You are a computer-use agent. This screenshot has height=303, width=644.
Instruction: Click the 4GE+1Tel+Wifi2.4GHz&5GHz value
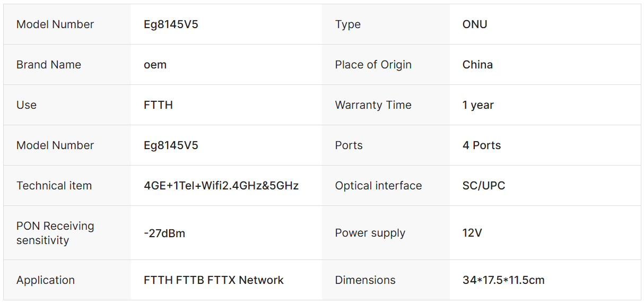pos(221,186)
